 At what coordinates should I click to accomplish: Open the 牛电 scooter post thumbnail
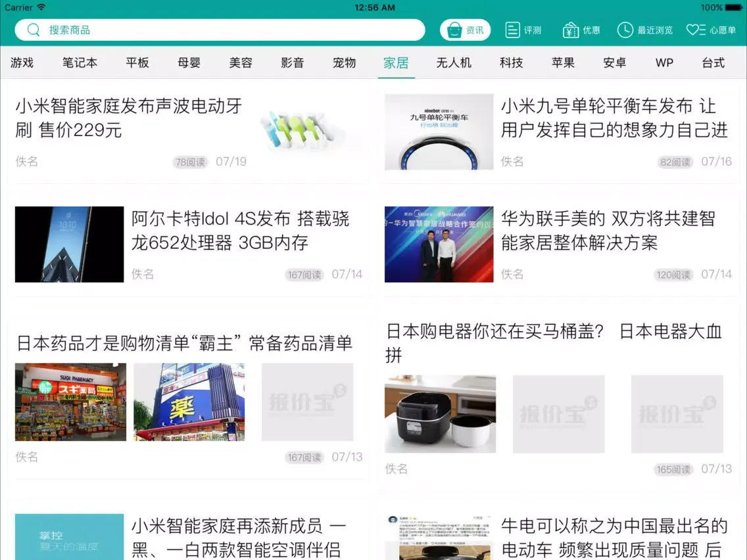[439, 536]
